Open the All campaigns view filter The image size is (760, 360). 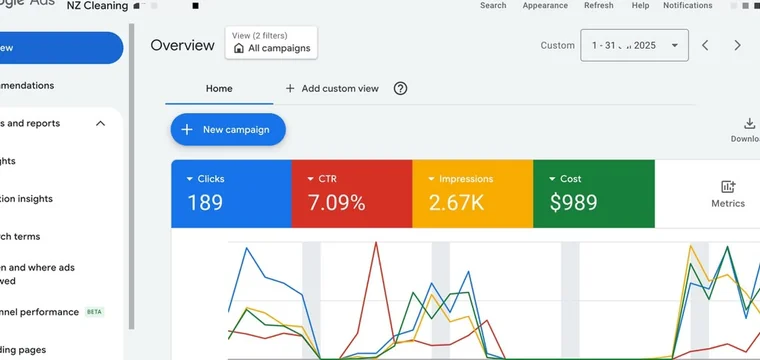(x=271, y=43)
